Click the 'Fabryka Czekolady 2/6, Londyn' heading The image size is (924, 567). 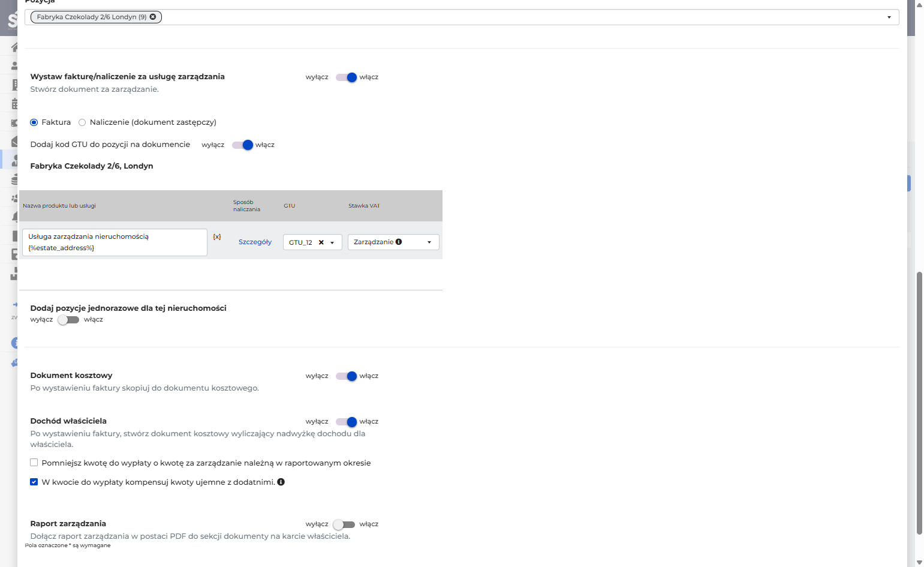(92, 166)
